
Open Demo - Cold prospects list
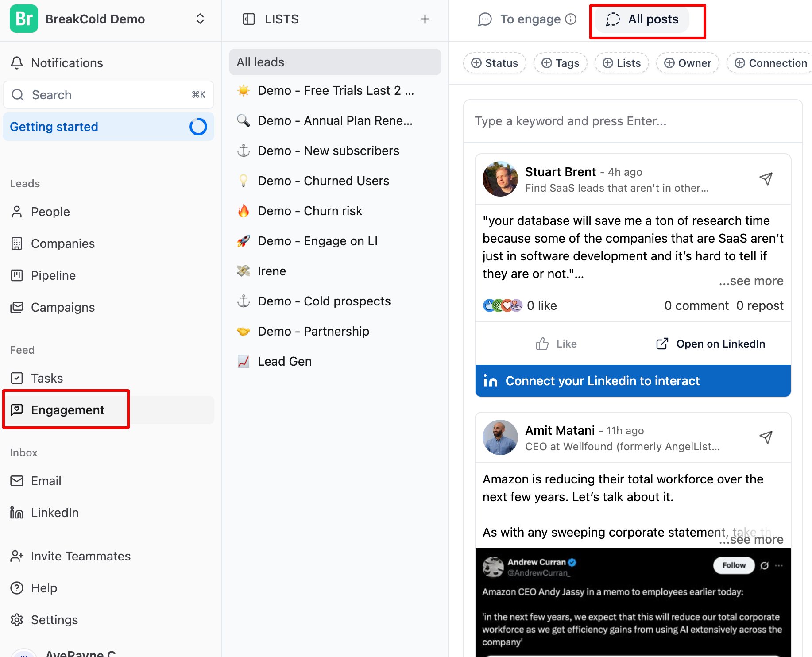(335, 301)
